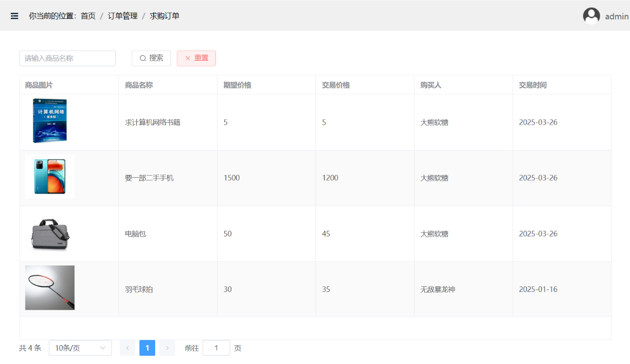
Task: Go to next page arrow
Action: click(x=167, y=348)
